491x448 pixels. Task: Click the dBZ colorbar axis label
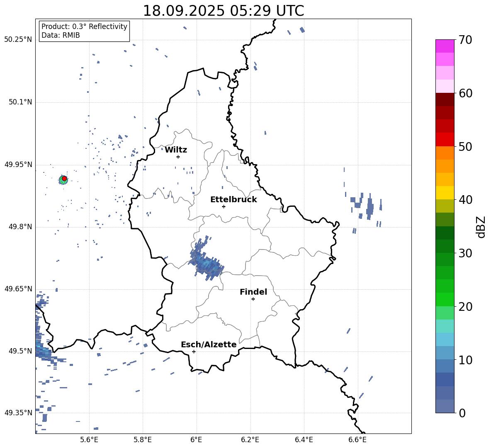click(x=481, y=227)
